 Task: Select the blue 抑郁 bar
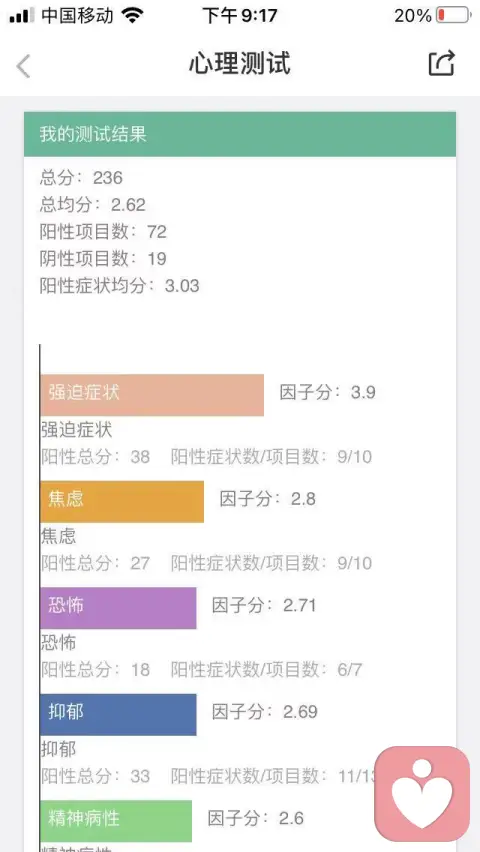pos(119,715)
